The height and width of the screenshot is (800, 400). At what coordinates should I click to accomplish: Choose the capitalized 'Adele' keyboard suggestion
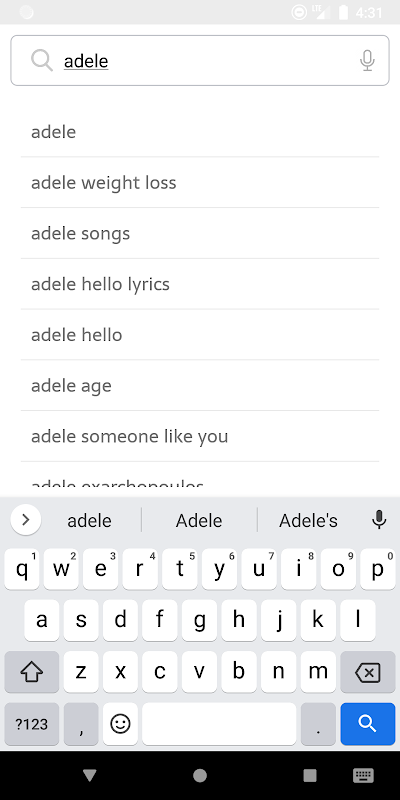pyautogui.click(x=199, y=520)
